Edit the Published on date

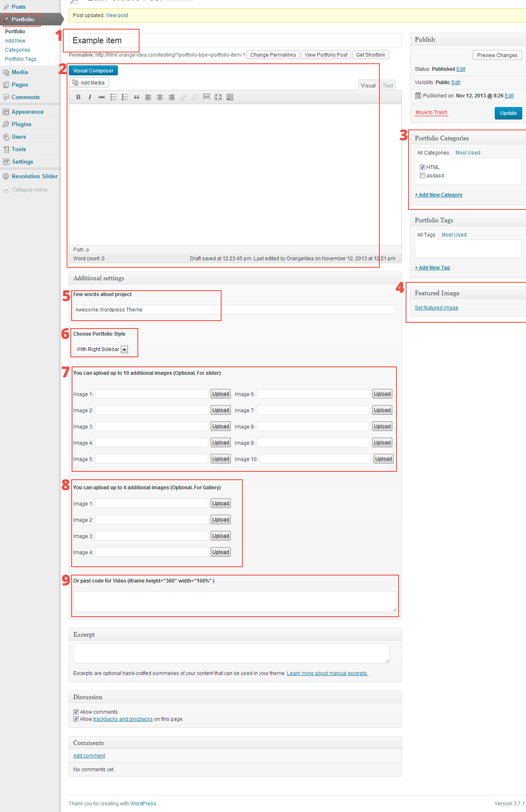[x=509, y=96]
